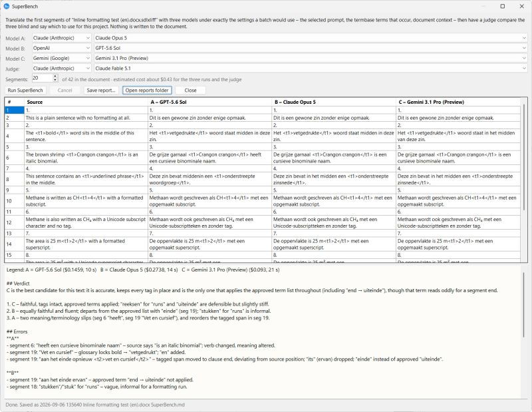Increase Segments count with the up arrow
532x412 pixels.
point(55,77)
